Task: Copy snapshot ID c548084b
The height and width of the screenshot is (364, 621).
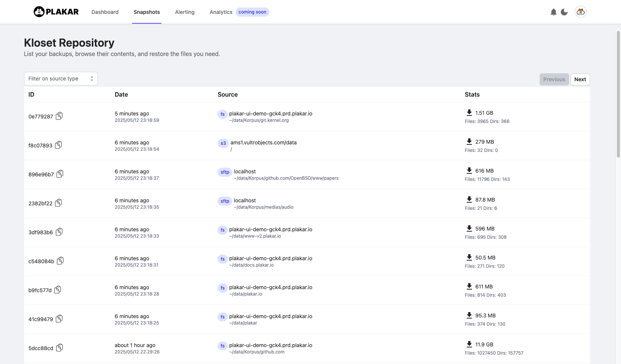Action: [x=60, y=261]
